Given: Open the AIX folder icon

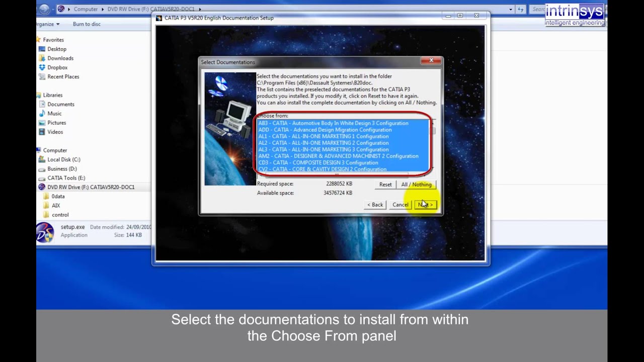Looking at the screenshot, I should [x=46, y=206].
